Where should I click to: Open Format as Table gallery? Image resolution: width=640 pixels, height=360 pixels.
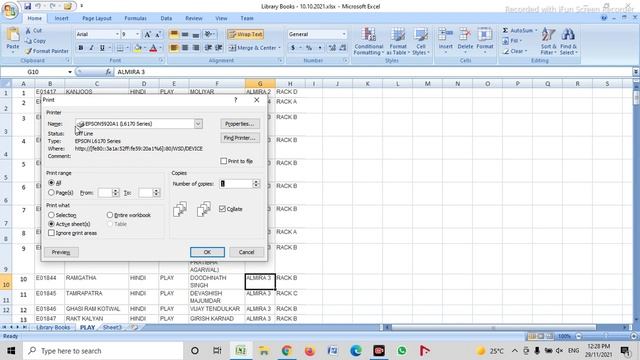coord(398,41)
